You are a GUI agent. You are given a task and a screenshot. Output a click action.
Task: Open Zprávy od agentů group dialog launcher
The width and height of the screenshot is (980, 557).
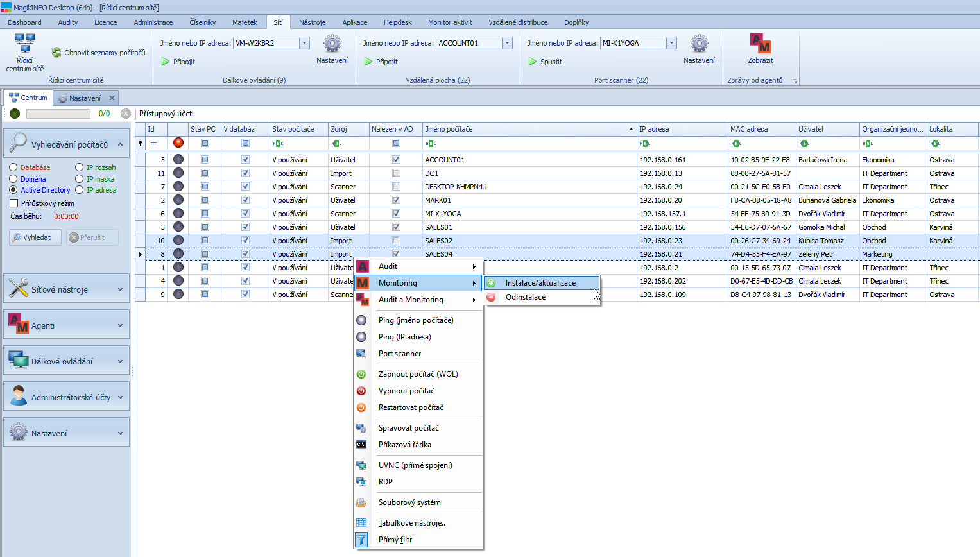pyautogui.click(x=795, y=81)
